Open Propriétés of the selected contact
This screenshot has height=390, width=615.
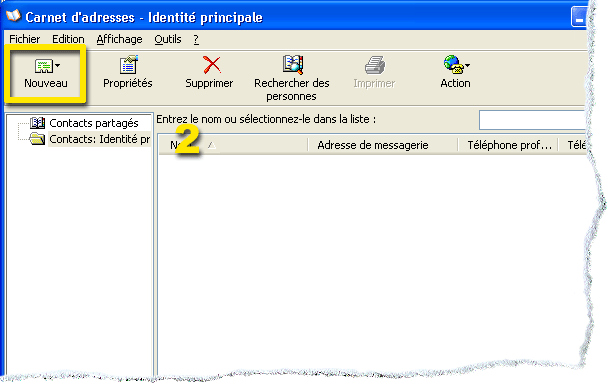(128, 73)
